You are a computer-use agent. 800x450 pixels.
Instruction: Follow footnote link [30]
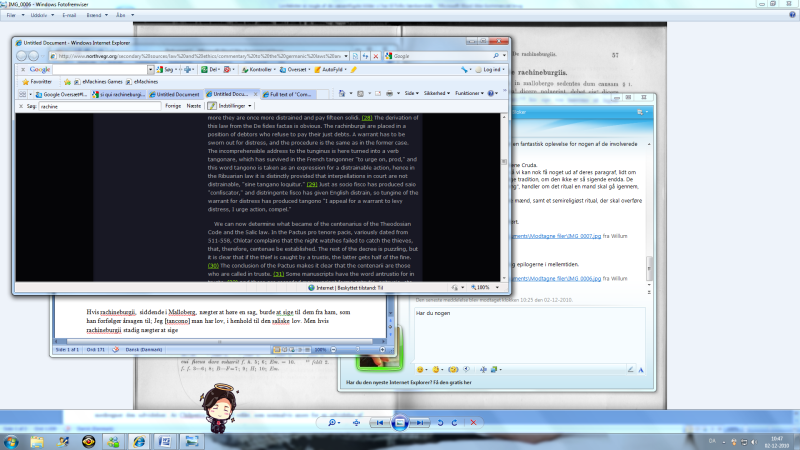coord(213,266)
